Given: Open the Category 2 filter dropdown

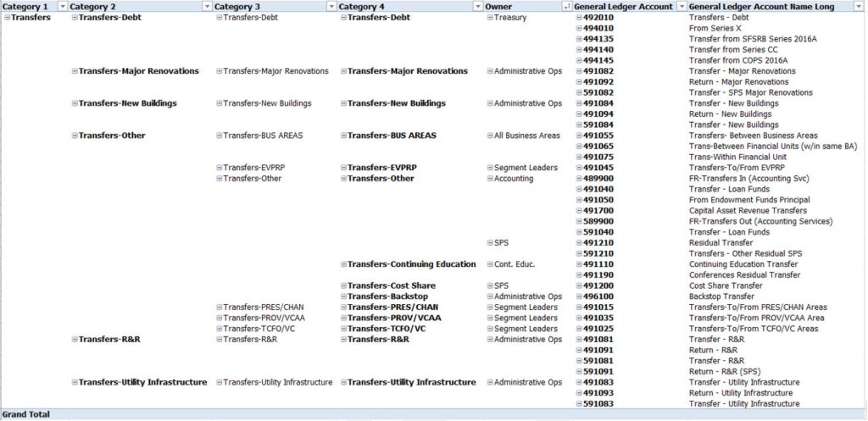Looking at the screenshot, I should (207, 7).
